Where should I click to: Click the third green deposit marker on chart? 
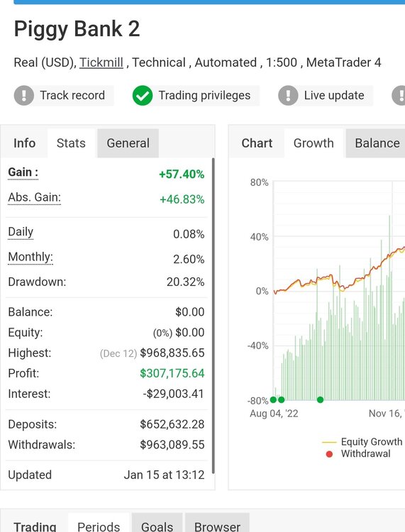pyautogui.click(x=320, y=399)
